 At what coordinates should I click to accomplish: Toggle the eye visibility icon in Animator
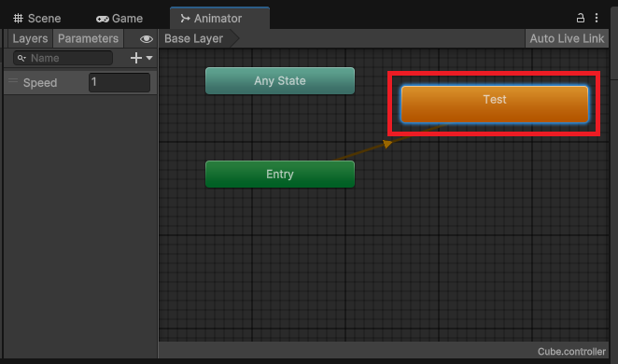[x=147, y=38]
